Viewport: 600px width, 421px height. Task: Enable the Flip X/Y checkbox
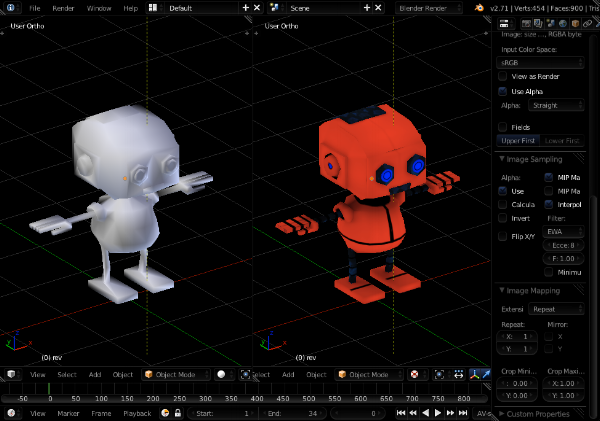(x=503, y=236)
